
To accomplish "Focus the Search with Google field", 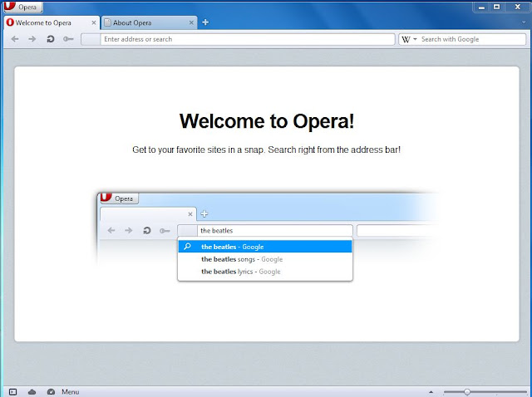I will click(x=473, y=39).
